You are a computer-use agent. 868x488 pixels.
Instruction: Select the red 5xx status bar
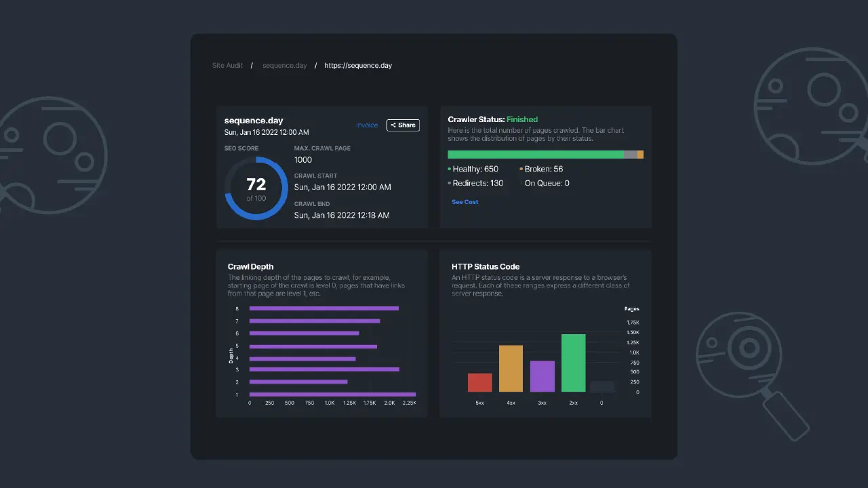pos(479,383)
